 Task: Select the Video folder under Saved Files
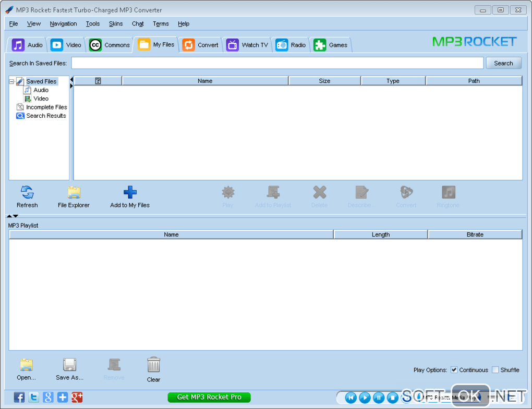click(x=41, y=98)
